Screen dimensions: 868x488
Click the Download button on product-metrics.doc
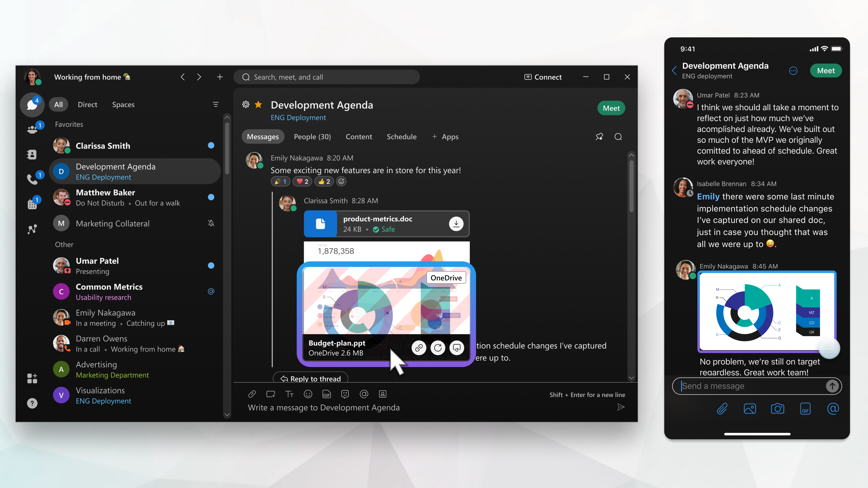[x=455, y=224]
